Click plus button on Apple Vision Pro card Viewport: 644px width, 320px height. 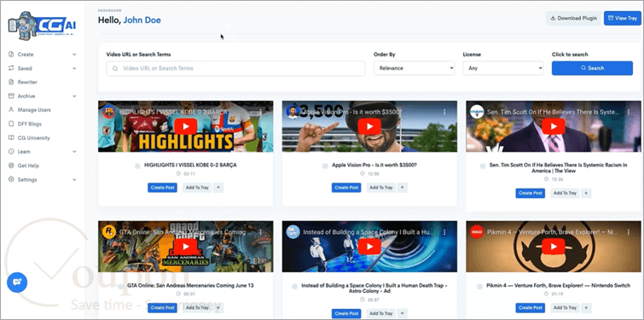point(402,188)
